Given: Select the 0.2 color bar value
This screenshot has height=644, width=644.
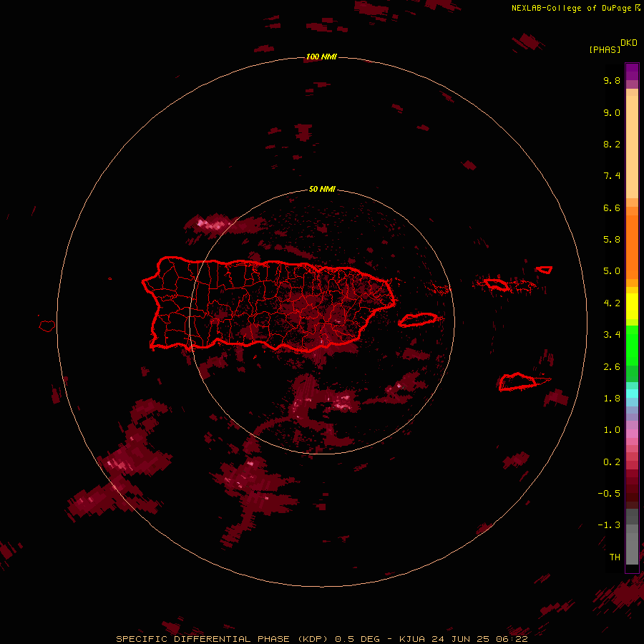Looking at the screenshot, I should [612, 462].
